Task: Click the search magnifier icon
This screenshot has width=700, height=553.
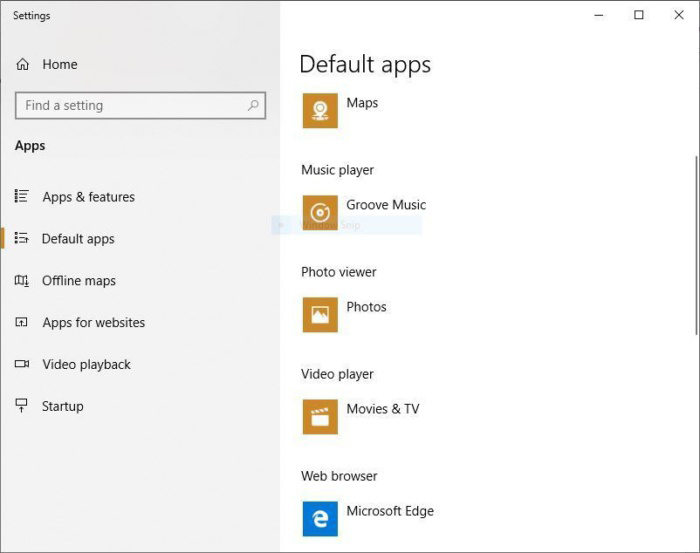Action: (x=253, y=105)
